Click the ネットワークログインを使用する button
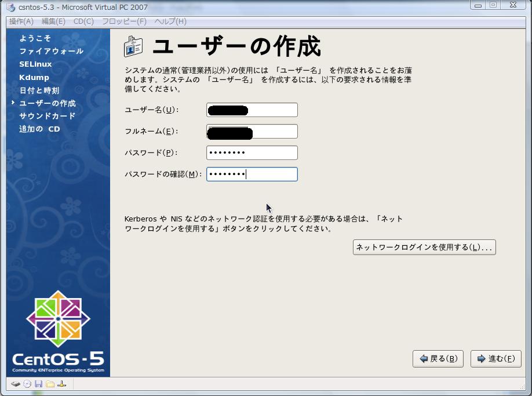The width and height of the screenshot is (532, 396). pyautogui.click(x=424, y=248)
